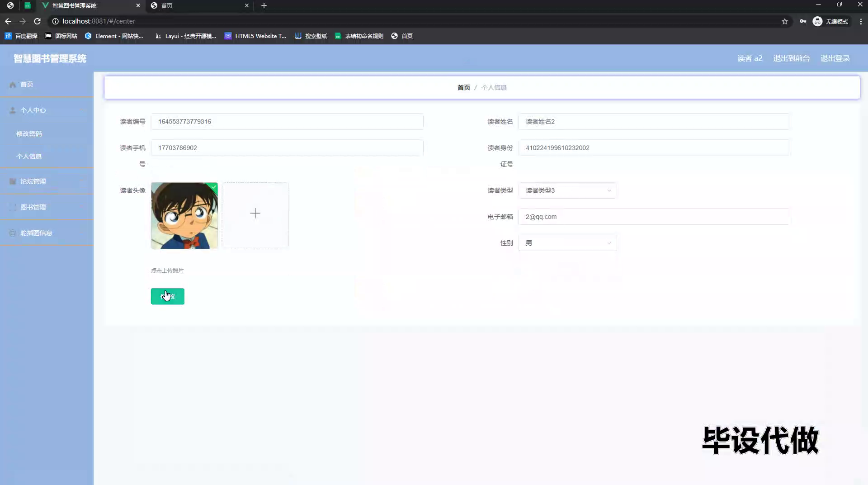The height and width of the screenshot is (485, 868).
Task: Click the browser address bar URL
Action: [x=99, y=21]
